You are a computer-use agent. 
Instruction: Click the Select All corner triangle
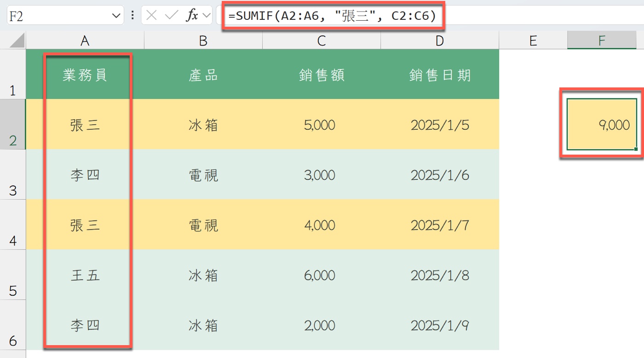17,42
